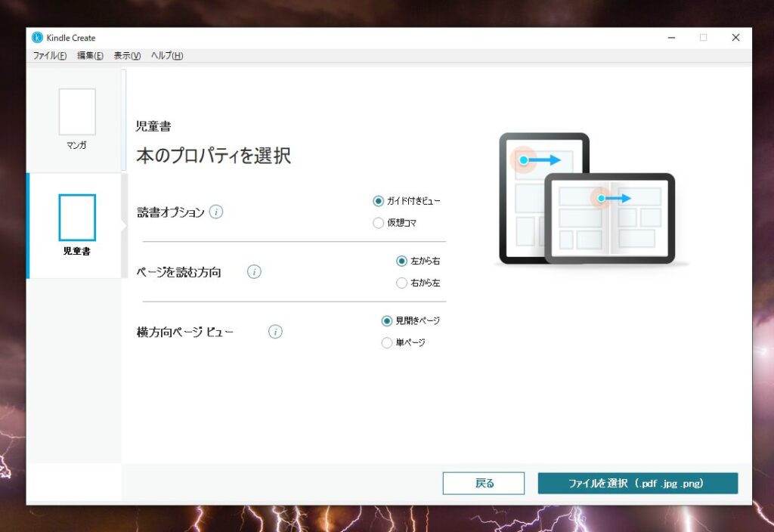Screen dimensions: 774x532
Task: Click the ページを読む方向 label
Action: pos(178,272)
